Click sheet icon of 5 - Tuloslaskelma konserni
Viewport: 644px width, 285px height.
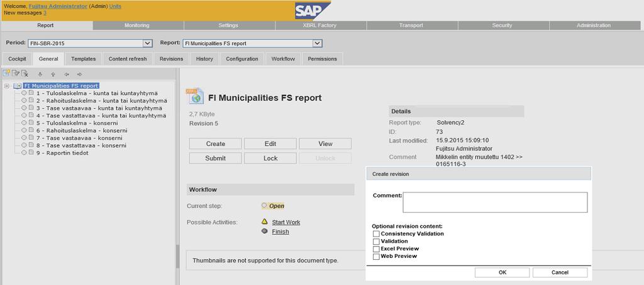pos(31,123)
